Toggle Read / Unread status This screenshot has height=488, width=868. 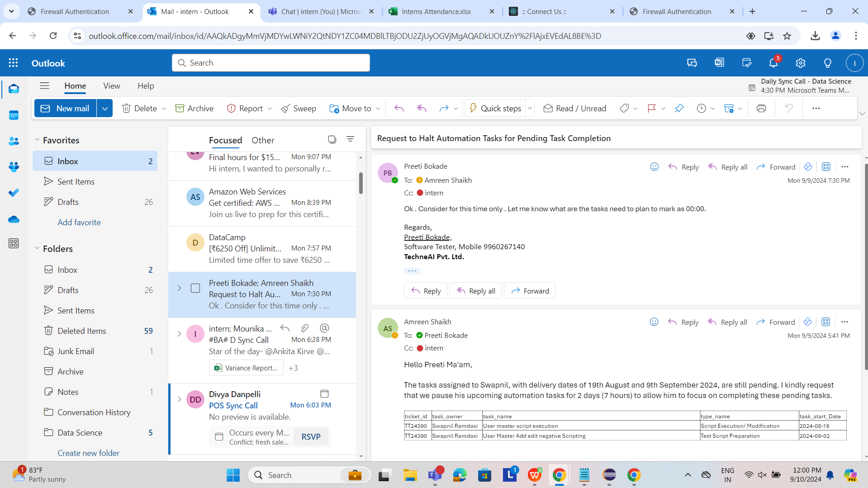click(x=574, y=109)
